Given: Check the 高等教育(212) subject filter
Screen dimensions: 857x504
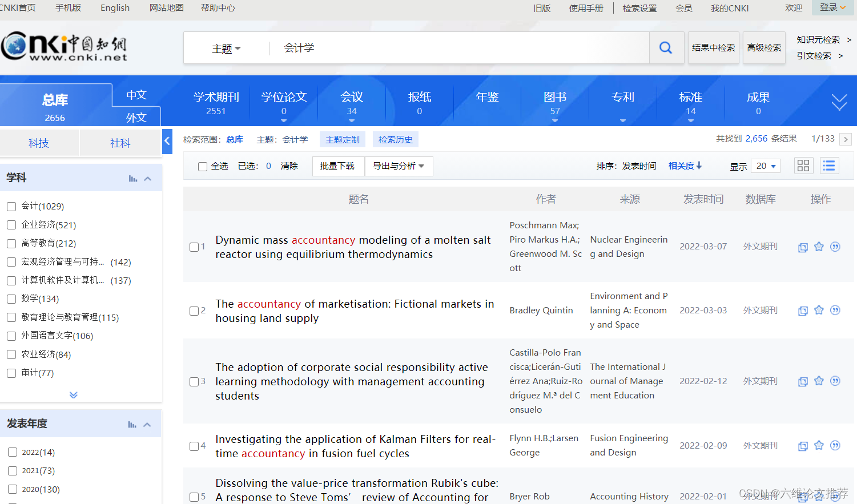Looking at the screenshot, I should [11, 243].
